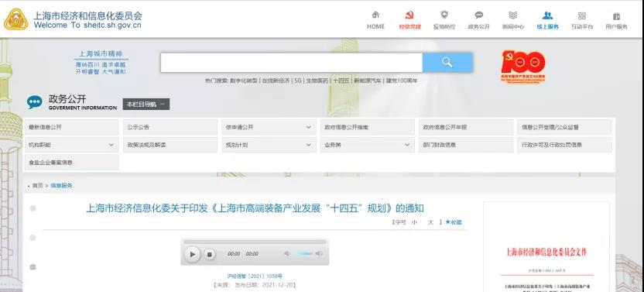
Task: Search hot topic 建党100周年
Action: pos(402,81)
